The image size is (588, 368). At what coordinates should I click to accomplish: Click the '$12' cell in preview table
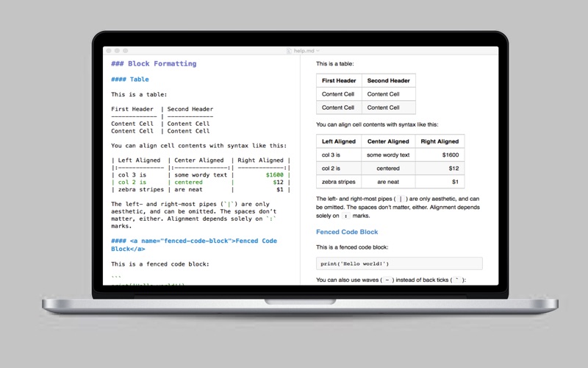pos(440,169)
